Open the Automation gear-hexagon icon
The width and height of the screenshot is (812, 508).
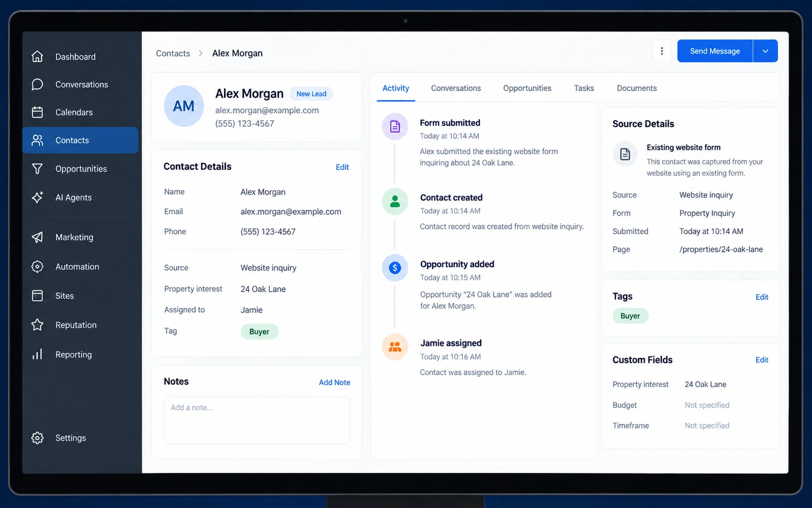click(37, 267)
